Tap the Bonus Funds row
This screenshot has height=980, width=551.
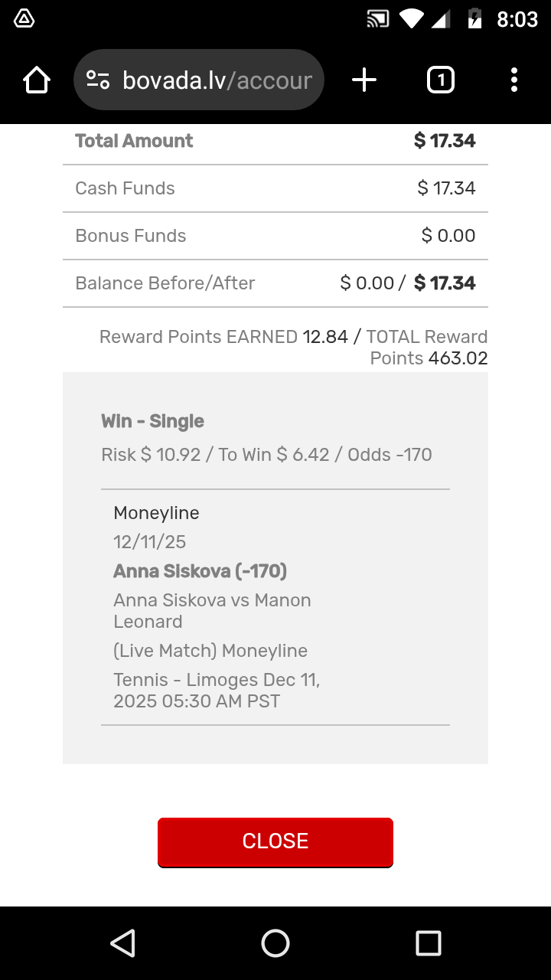pyautogui.click(x=275, y=236)
